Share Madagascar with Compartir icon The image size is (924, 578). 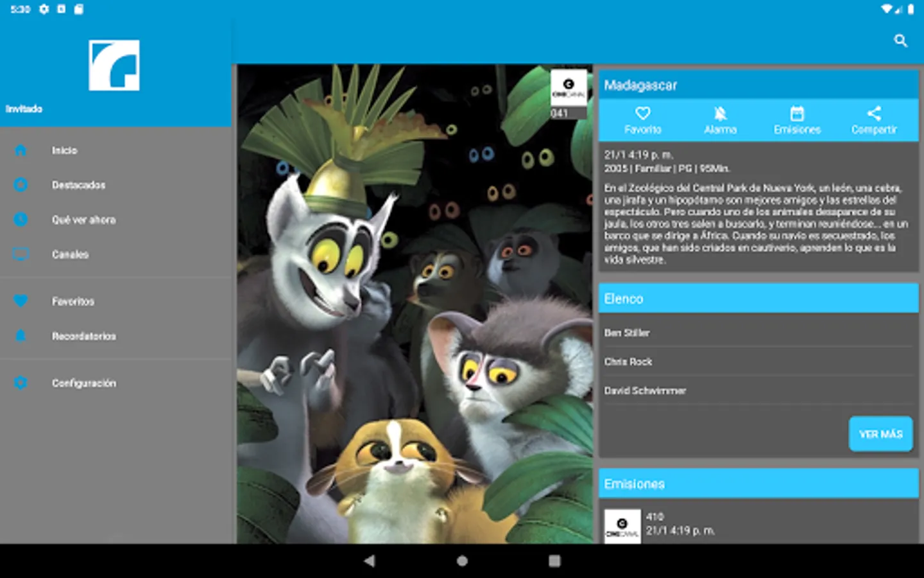874,114
